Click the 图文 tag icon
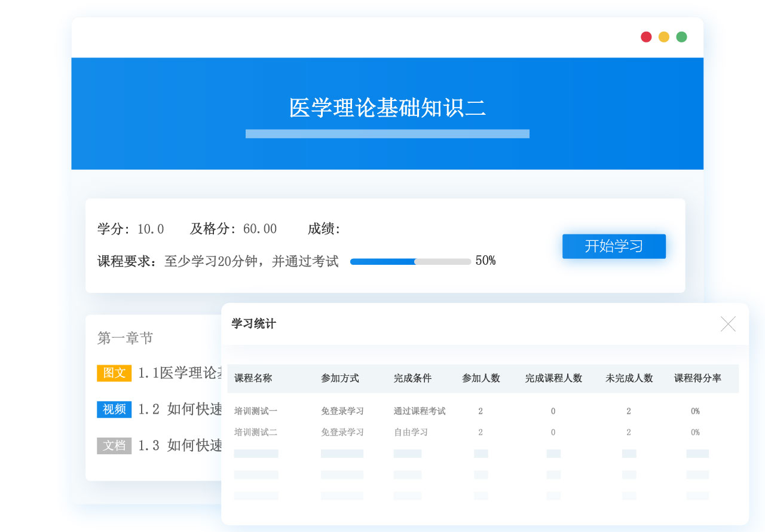The image size is (765, 532). 114,373
